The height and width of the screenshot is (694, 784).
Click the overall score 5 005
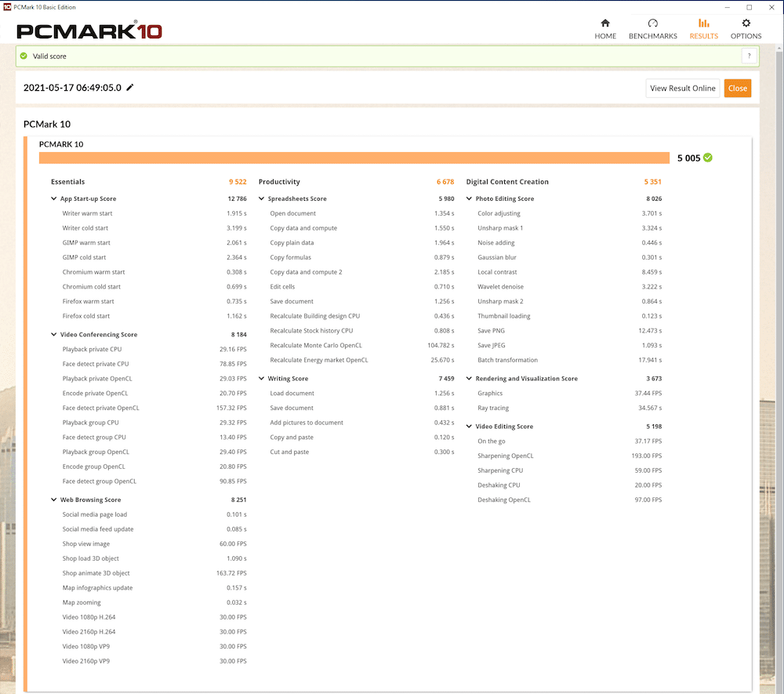[688, 158]
